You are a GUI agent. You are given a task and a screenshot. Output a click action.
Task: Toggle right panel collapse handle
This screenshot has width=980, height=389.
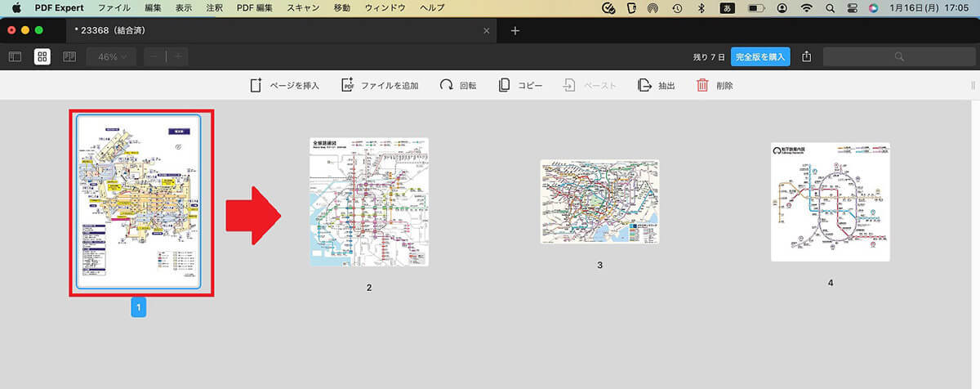coord(973,85)
